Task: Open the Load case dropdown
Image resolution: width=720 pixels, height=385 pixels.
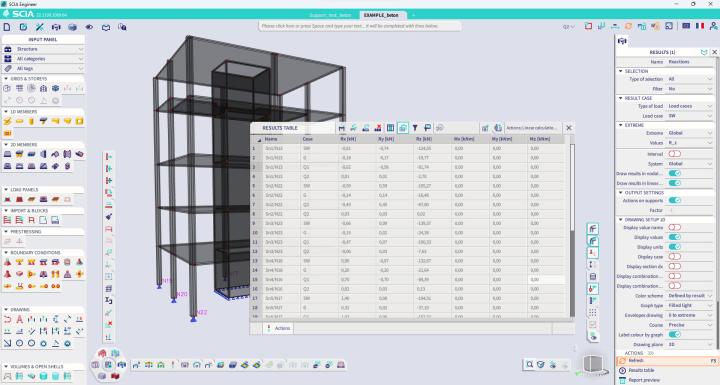Action: (x=690, y=116)
